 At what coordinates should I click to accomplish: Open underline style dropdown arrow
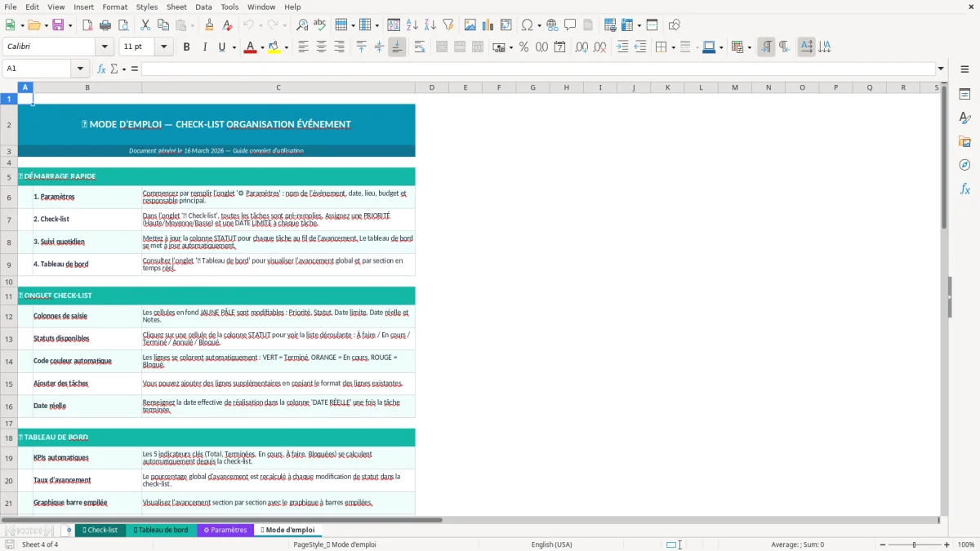click(x=234, y=47)
